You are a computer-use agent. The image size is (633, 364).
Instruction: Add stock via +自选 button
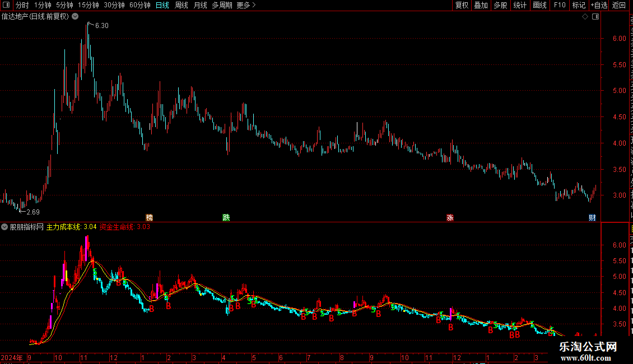pyautogui.click(x=599, y=5)
